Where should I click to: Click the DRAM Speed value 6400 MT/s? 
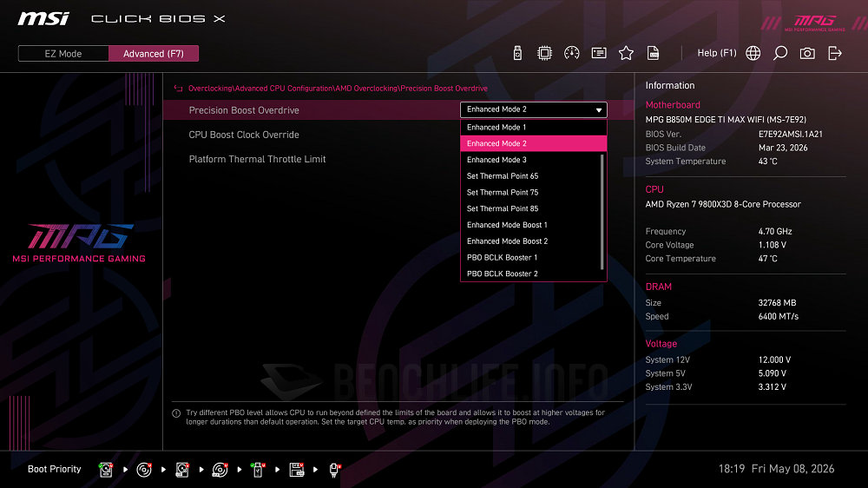(779, 317)
